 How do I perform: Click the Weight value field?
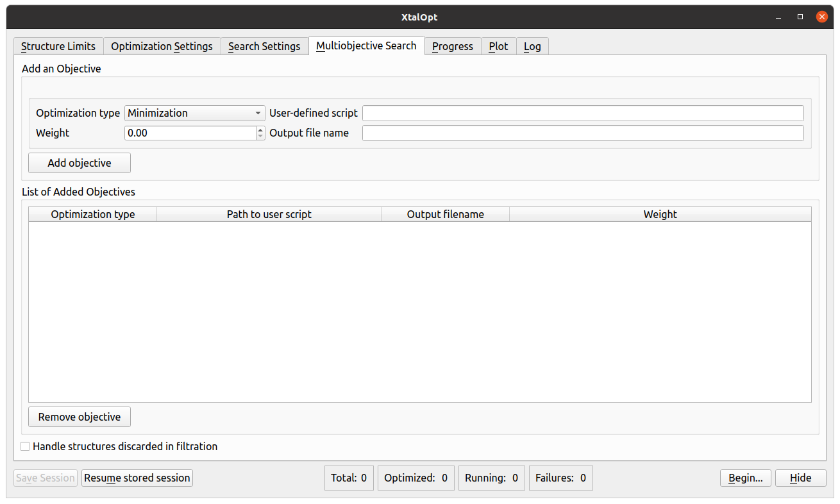[x=190, y=133]
